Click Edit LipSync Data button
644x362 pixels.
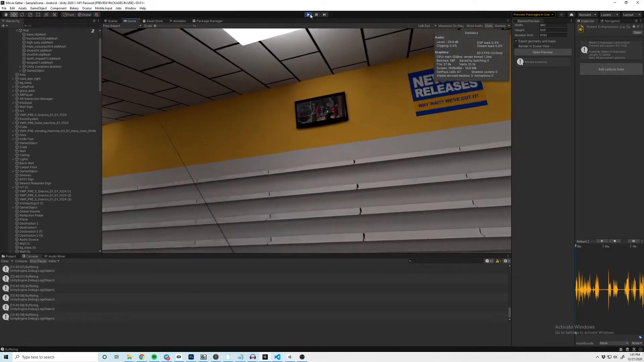click(611, 69)
